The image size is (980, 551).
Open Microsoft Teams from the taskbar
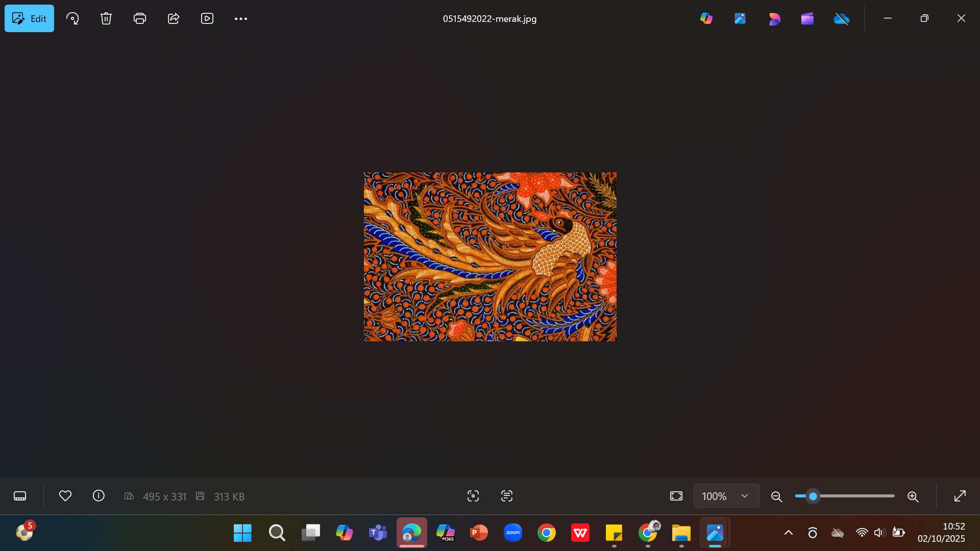click(378, 533)
